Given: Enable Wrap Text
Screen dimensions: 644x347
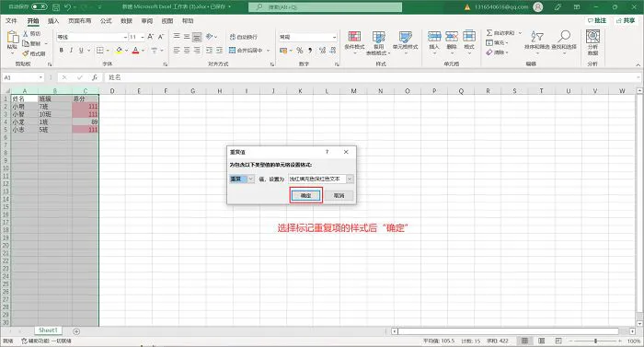Looking at the screenshot, I should click(x=244, y=37).
